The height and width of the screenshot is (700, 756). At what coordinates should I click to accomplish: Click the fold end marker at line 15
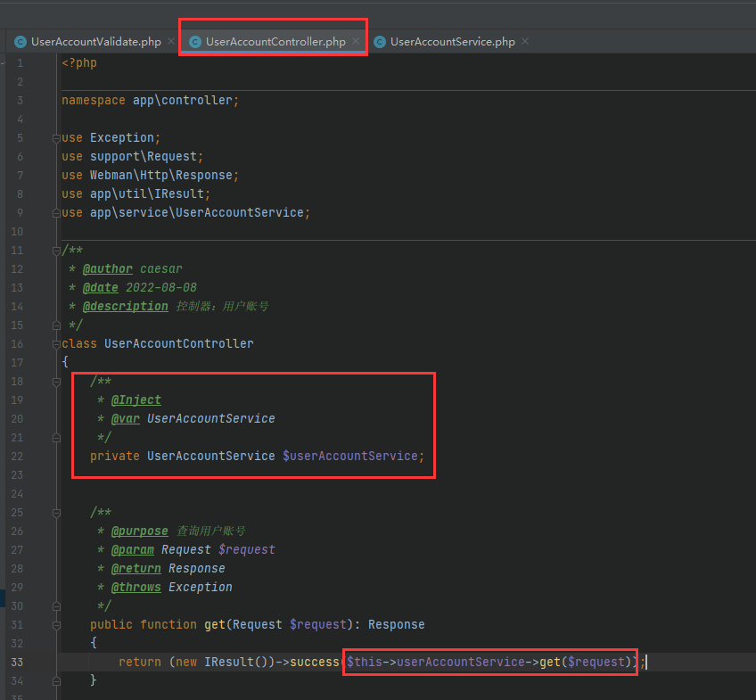click(x=56, y=325)
